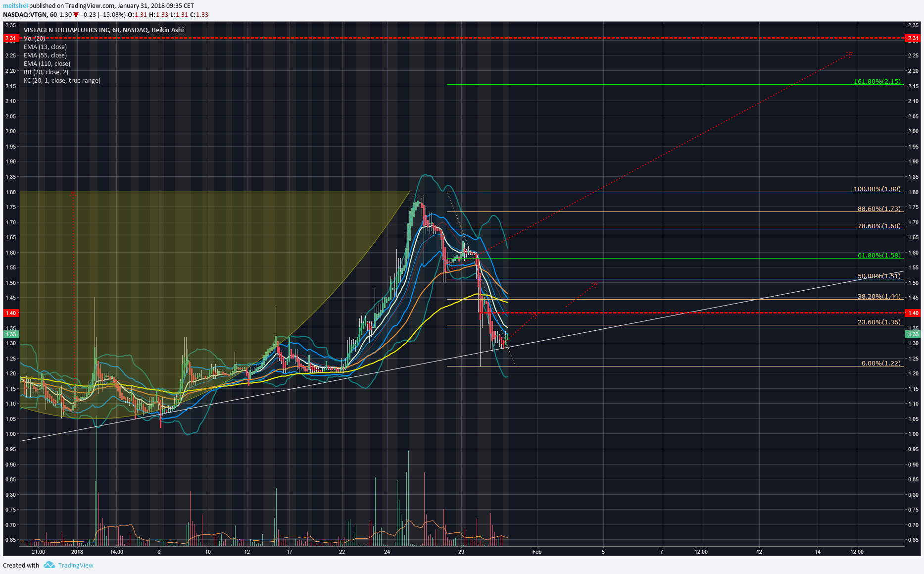The width and height of the screenshot is (924, 574).
Task: Click the red 1.40 price tag on left axis
Action: 11,313
